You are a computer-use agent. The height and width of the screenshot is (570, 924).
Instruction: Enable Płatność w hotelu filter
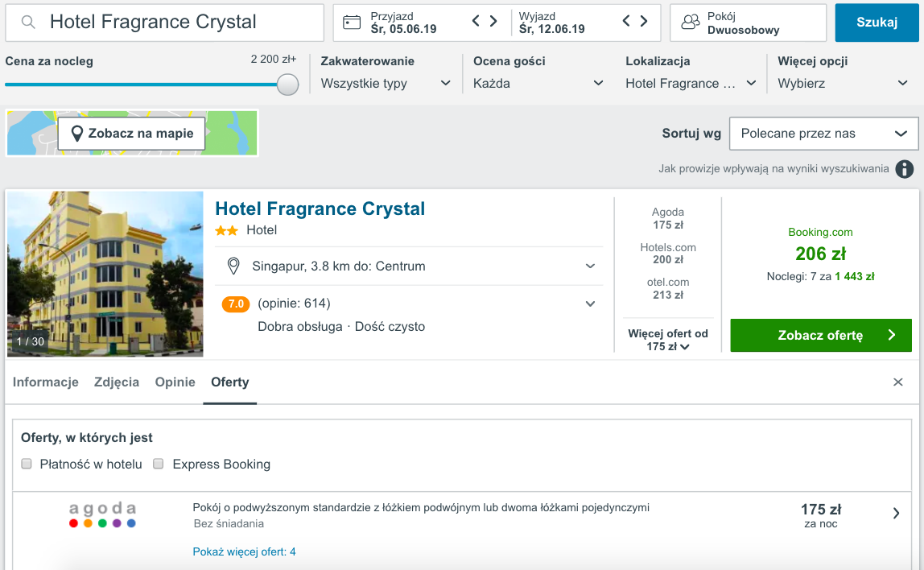coord(27,464)
